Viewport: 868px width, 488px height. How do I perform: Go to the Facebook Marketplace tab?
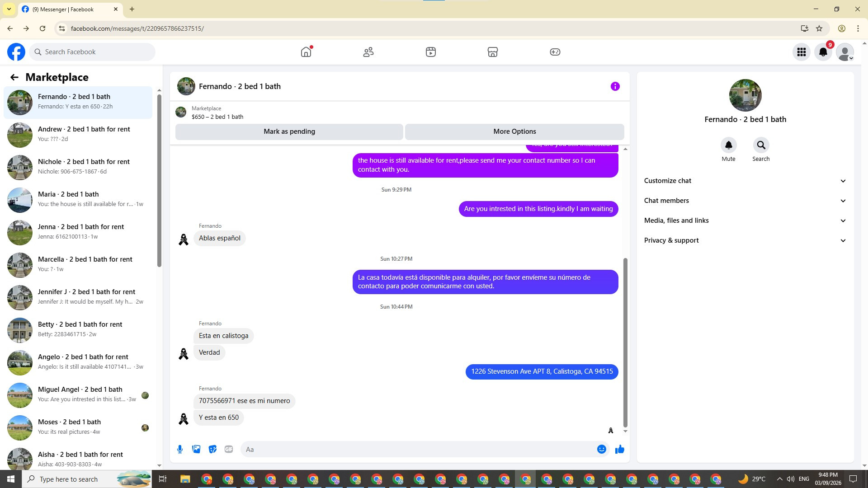(493, 52)
